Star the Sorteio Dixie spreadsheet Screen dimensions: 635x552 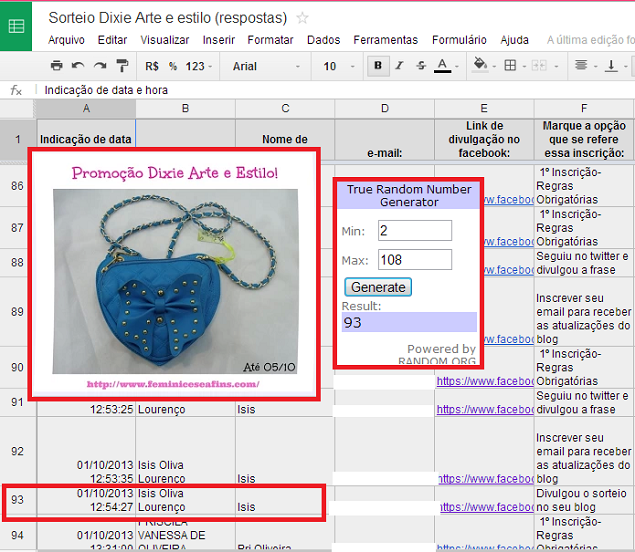click(302, 18)
